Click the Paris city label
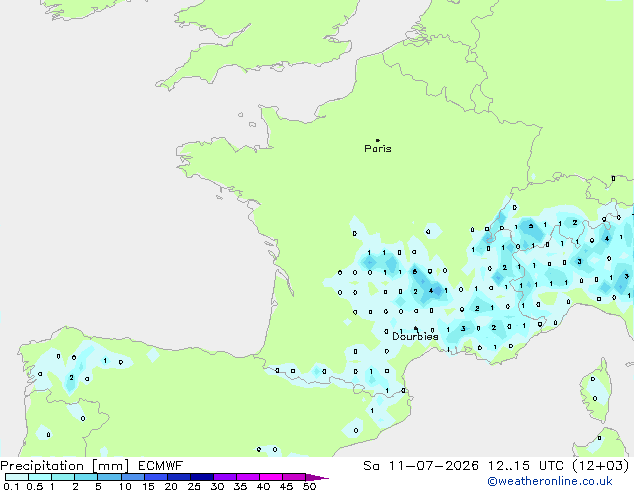The height and width of the screenshot is (490, 634). (378, 149)
